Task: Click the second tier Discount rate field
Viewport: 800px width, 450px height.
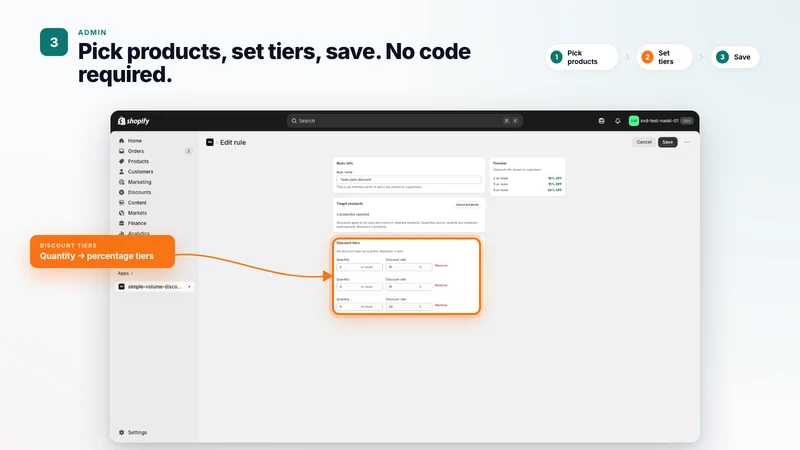Action: tap(409, 287)
